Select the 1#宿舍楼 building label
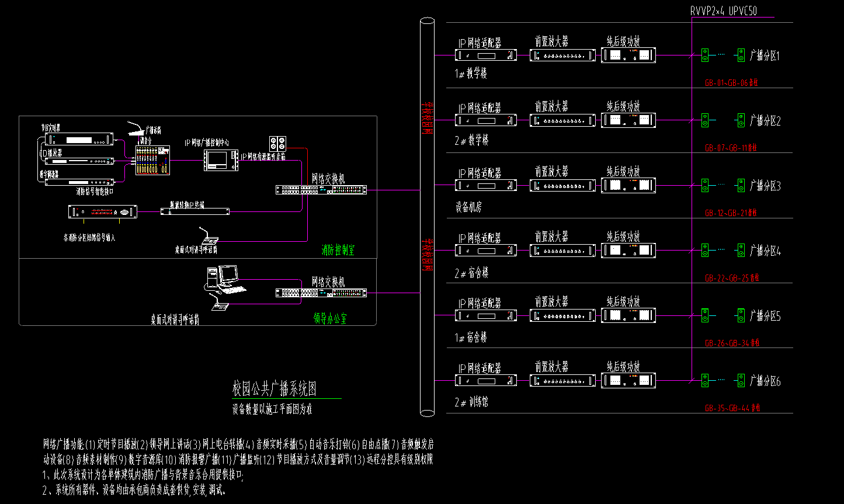The image size is (844, 504). tap(471, 338)
